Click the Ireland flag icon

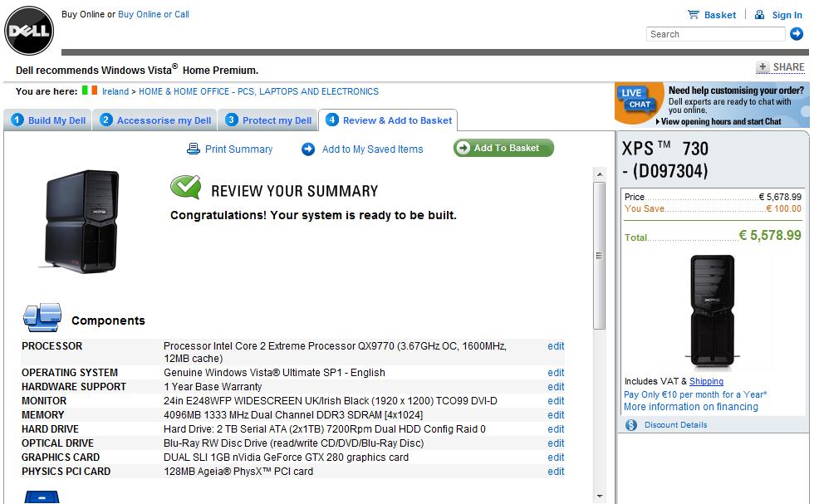[x=90, y=91]
